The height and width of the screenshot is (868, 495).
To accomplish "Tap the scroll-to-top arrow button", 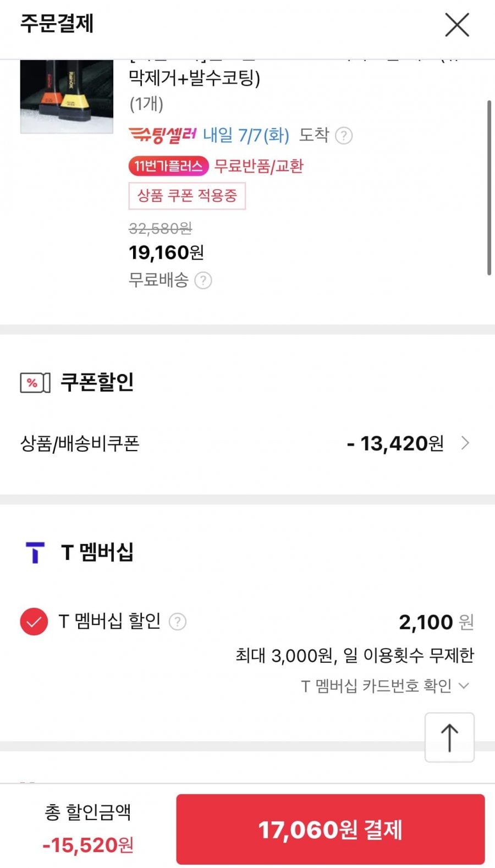I will tap(449, 737).
